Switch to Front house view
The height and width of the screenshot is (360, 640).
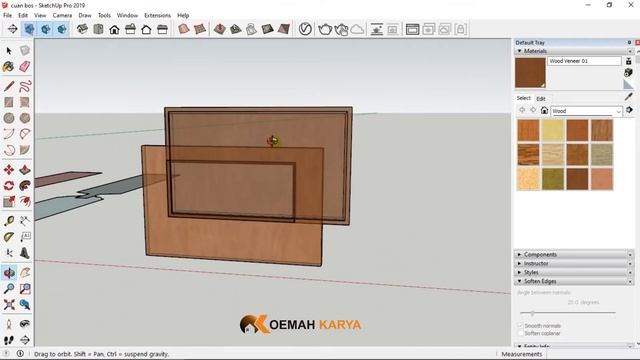coord(114,29)
